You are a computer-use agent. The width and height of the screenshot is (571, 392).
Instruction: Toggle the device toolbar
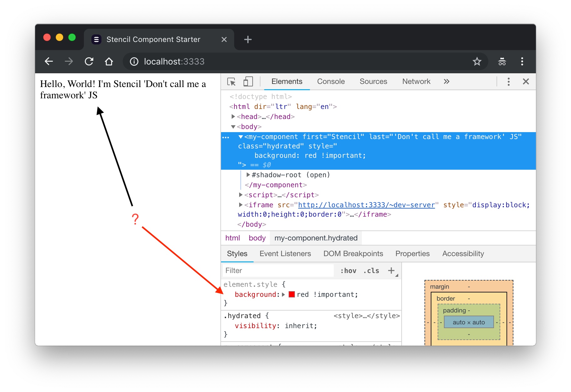[x=248, y=82]
